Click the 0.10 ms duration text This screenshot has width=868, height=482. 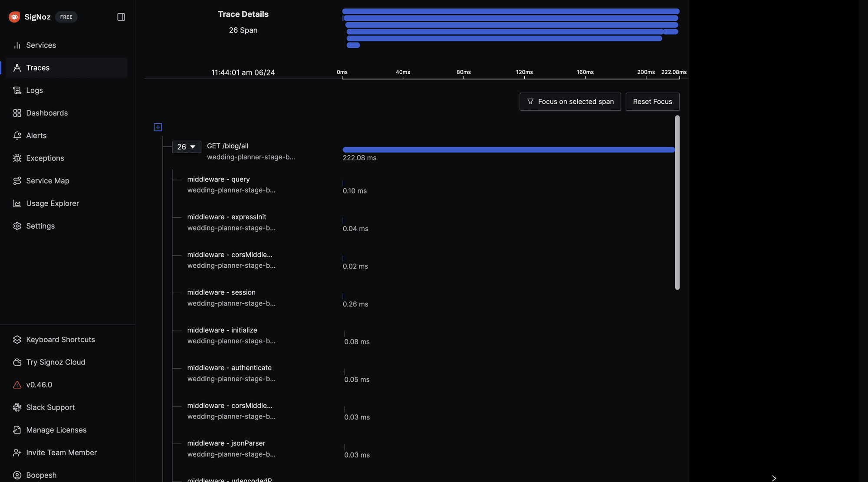coord(355,191)
